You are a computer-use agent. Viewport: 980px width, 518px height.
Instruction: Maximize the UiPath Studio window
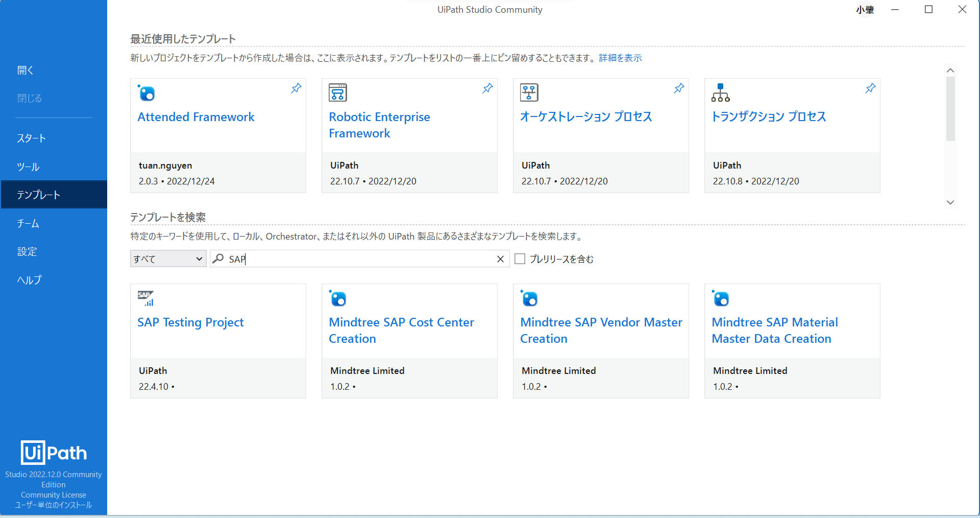[929, 10]
